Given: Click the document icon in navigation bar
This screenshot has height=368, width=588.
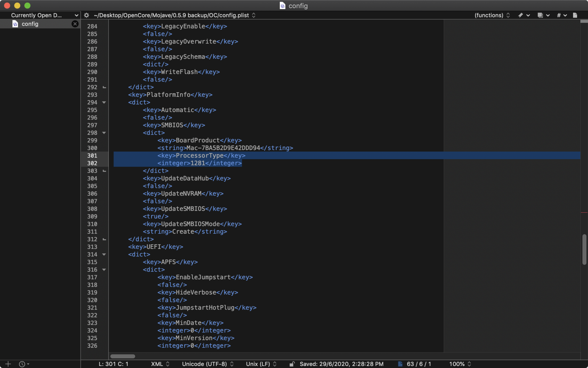Looking at the screenshot, I should [x=575, y=15].
